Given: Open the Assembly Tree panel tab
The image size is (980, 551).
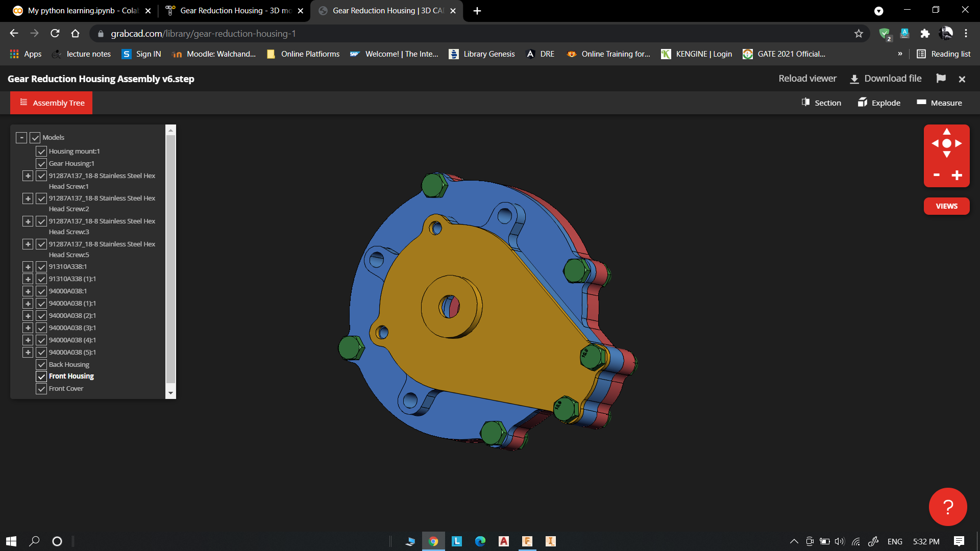Looking at the screenshot, I should (52, 103).
